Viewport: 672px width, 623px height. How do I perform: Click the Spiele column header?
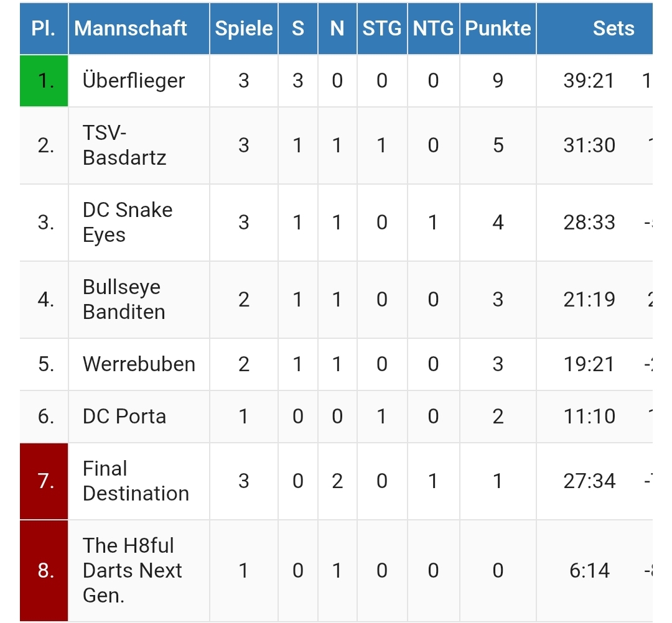244,29
